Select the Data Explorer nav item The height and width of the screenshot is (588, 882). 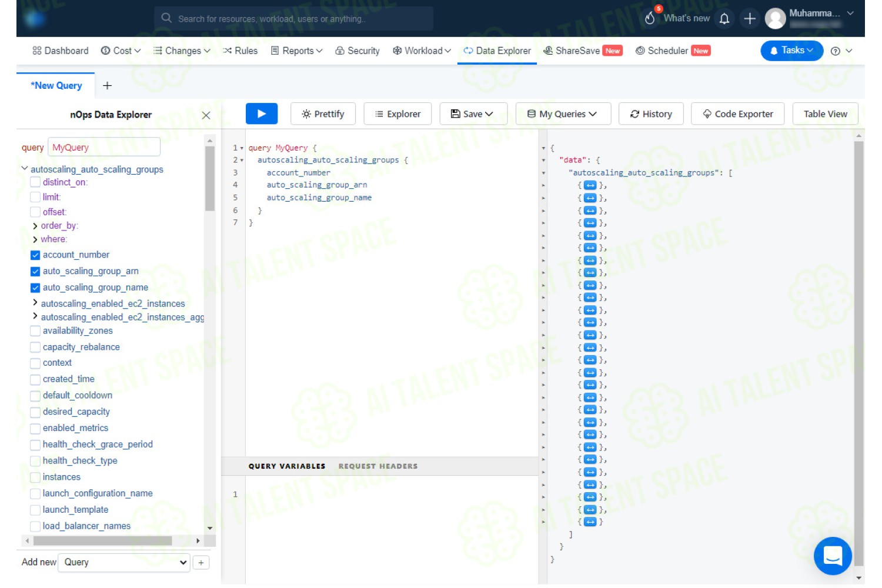pyautogui.click(x=497, y=51)
